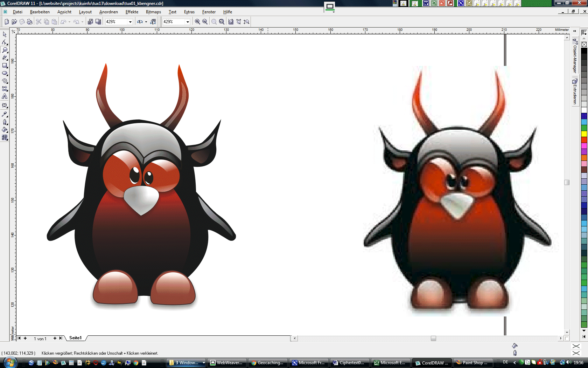Open the Windows Start orb

(10, 362)
